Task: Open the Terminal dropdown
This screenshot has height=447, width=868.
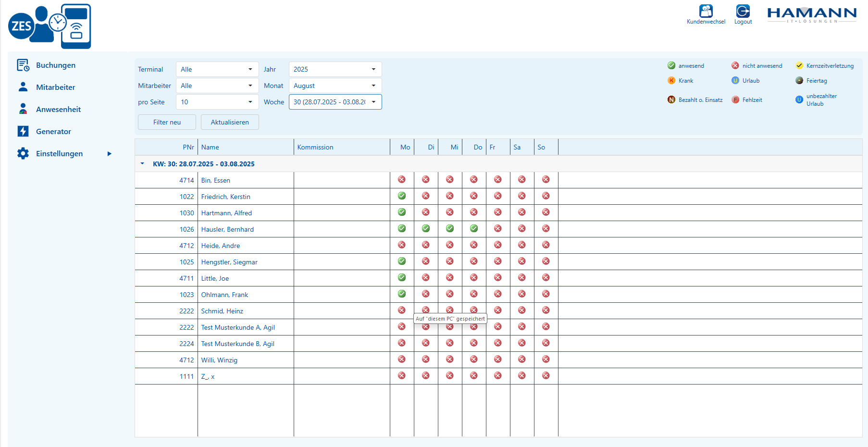Action: [217, 69]
